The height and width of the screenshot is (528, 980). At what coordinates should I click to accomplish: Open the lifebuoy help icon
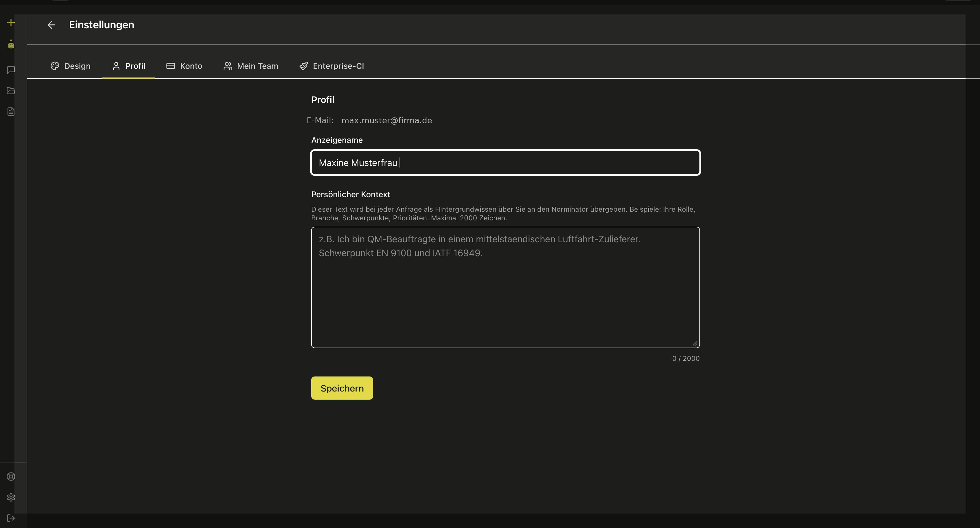click(11, 477)
